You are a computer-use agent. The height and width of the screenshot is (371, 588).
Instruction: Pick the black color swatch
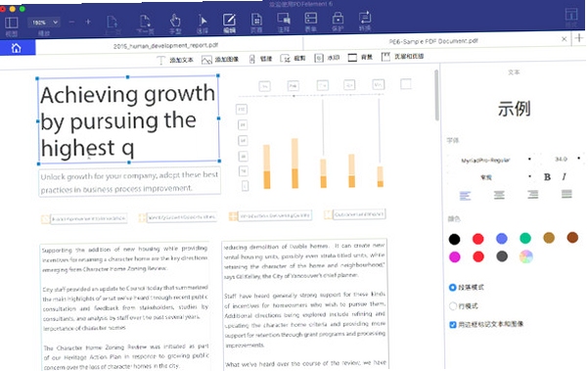click(454, 239)
